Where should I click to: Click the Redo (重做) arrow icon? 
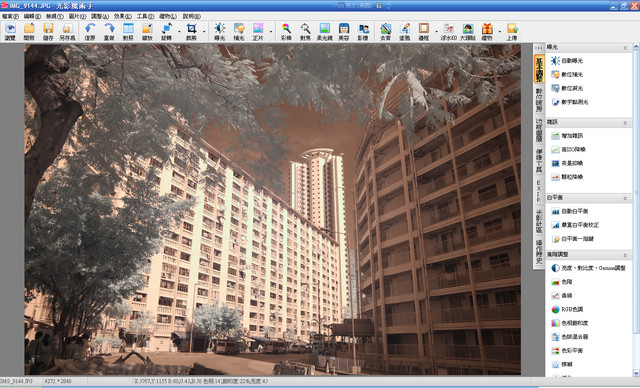pyautogui.click(x=109, y=31)
